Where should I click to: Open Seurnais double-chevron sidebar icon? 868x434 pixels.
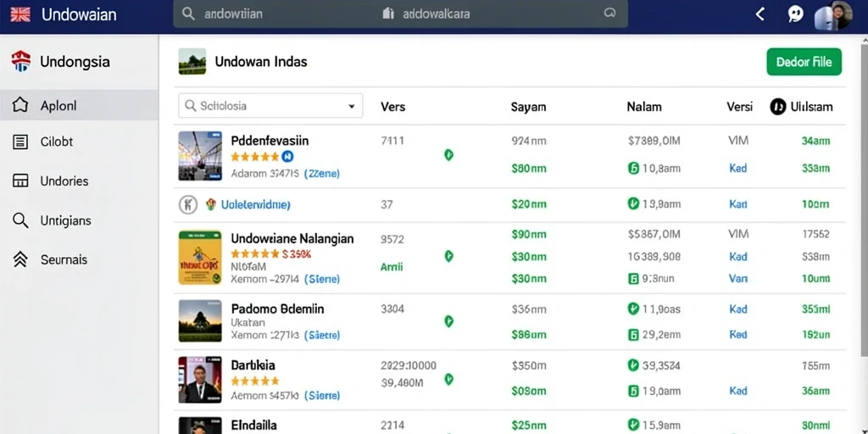coord(20,259)
